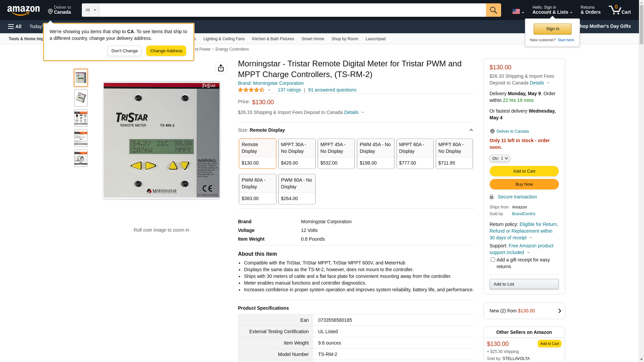Click the Deliver to Canada location icon
Image resolution: width=644 pixels, height=362 pixels.
tap(51, 12)
